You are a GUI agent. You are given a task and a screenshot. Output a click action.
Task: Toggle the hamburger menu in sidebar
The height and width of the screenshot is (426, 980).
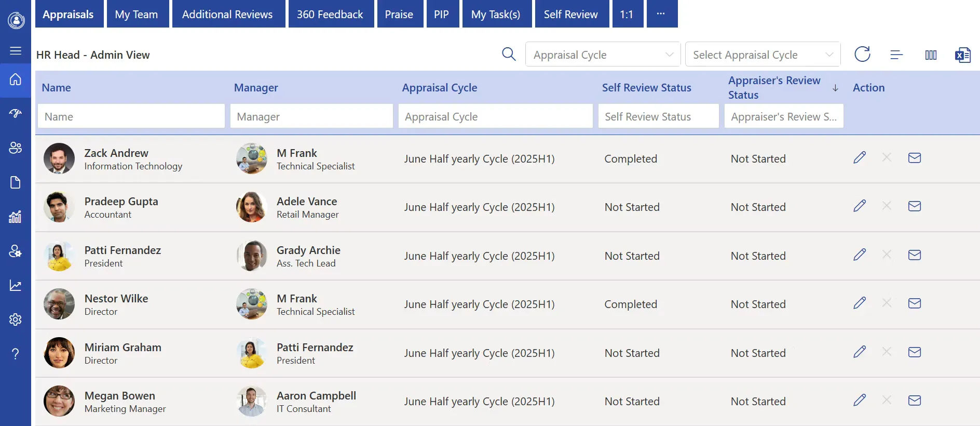pyautogui.click(x=16, y=50)
